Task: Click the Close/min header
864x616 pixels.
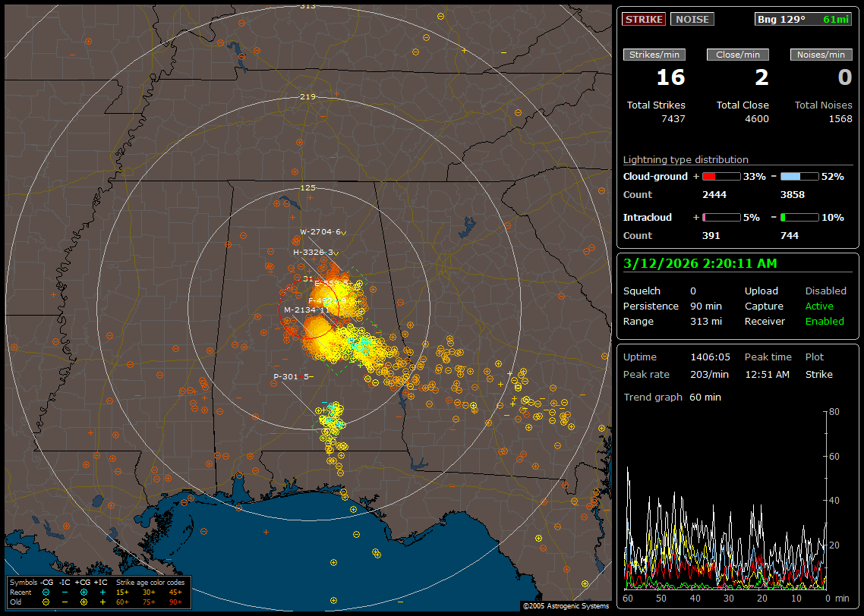Action: 738,55
